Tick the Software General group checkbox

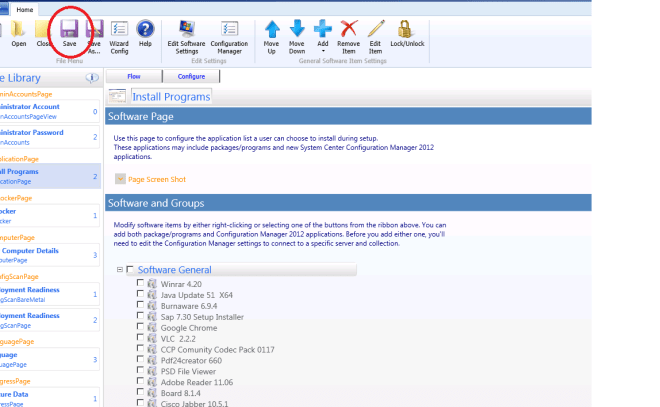[130, 270]
